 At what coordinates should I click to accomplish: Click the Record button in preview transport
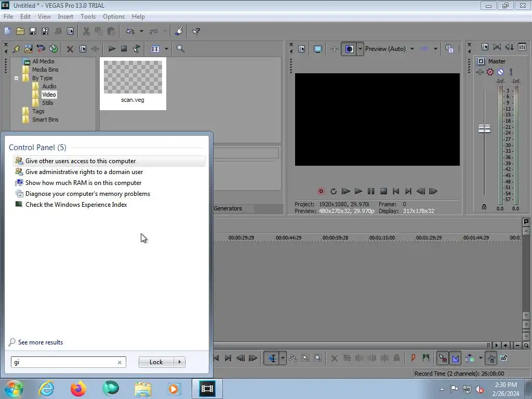(x=321, y=191)
